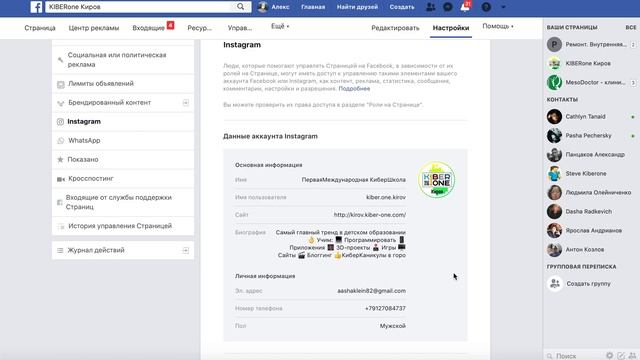The image size is (640, 360).
Task: Open Лимиты объявлений settings item
Action: [123, 84]
